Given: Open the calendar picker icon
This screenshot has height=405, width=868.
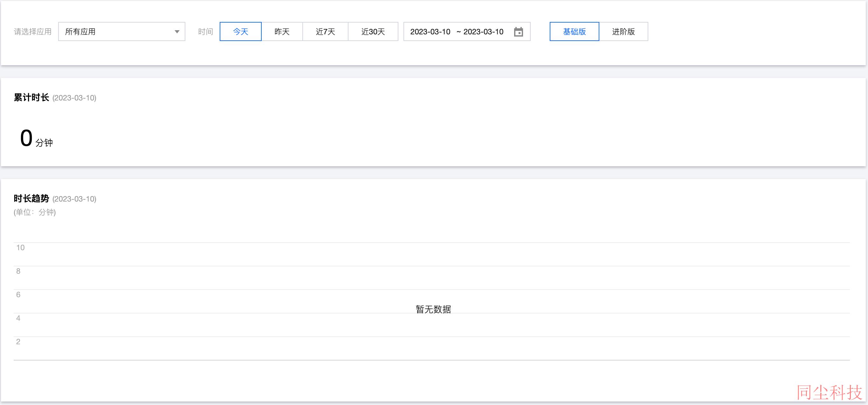Looking at the screenshot, I should pos(519,32).
